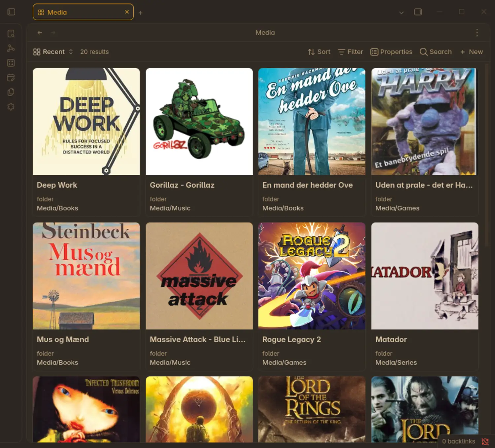Open the Harry game cover thumbnail
Screen dimensions: 495x448
click(x=425, y=121)
